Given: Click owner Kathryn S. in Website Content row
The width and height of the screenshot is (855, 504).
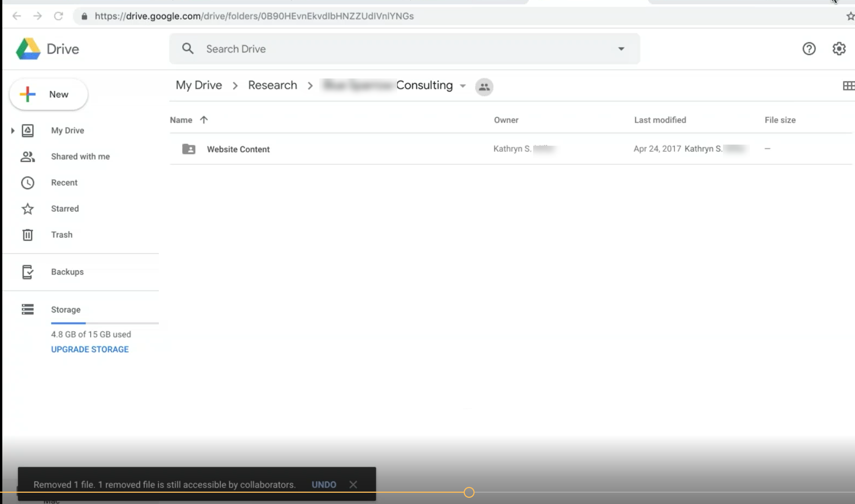Looking at the screenshot, I should (x=512, y=149).
